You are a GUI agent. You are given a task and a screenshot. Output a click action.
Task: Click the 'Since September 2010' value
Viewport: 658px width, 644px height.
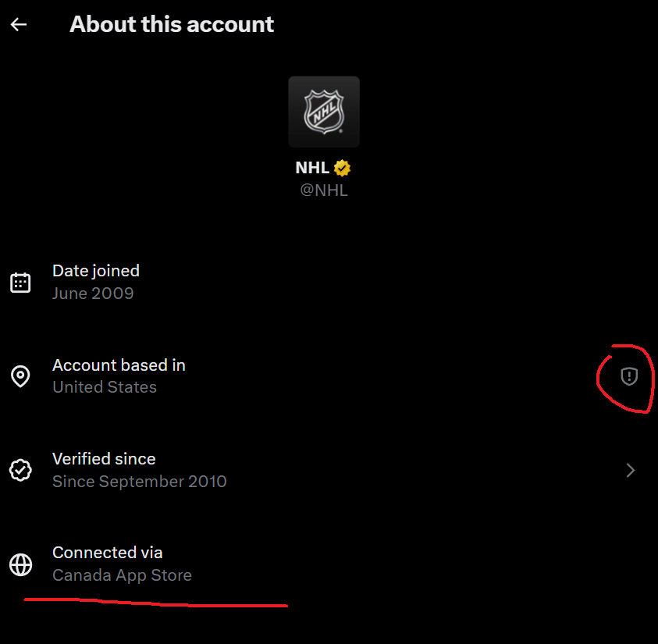tap(139, 481)
